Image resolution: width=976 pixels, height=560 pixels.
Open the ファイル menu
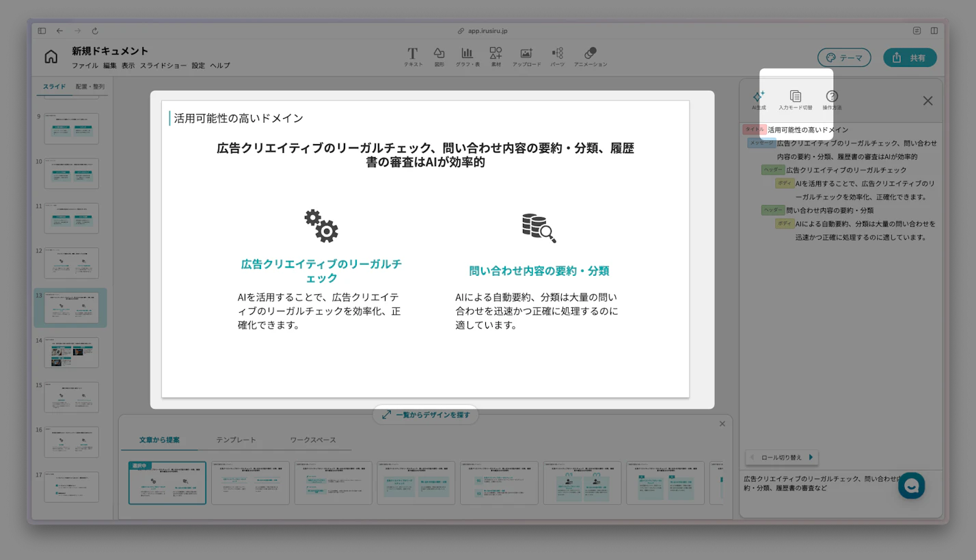coord(85,66)
